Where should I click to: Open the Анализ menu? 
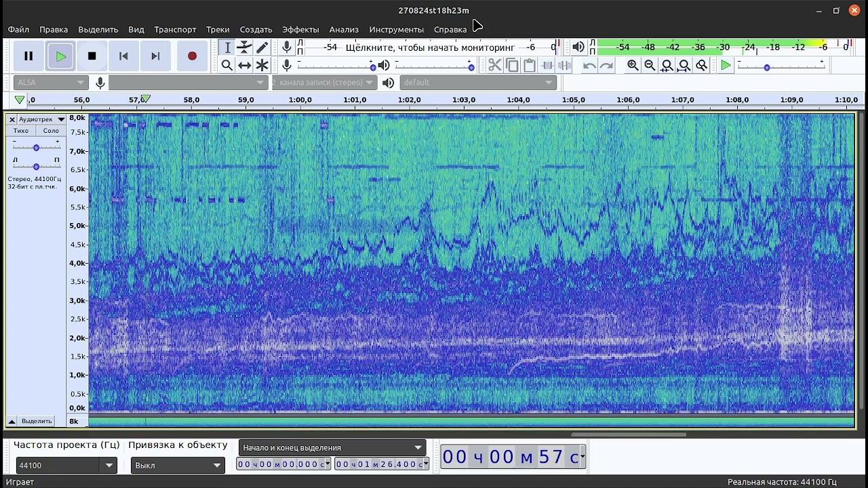click(344, 30)
